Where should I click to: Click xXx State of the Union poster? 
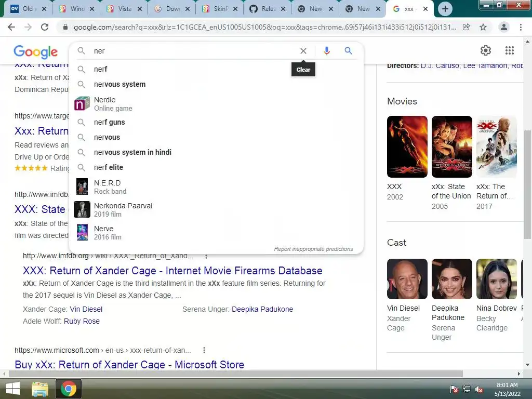pyautogui.click(x=451, y=147)
